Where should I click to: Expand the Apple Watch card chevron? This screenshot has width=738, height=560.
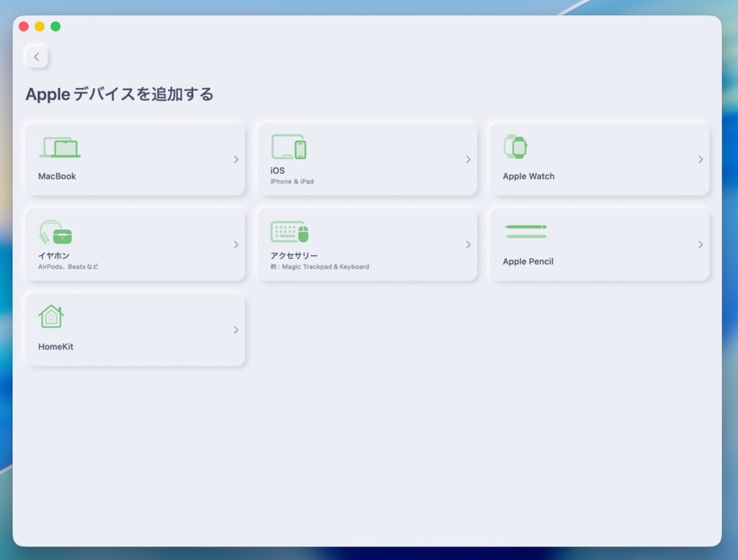coord(700,159)
